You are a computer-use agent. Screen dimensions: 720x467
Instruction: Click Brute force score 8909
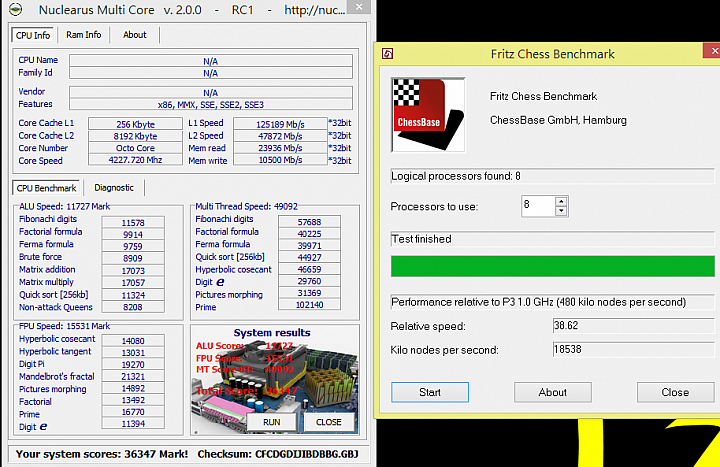pyautogui.click(x=133, y=259)
